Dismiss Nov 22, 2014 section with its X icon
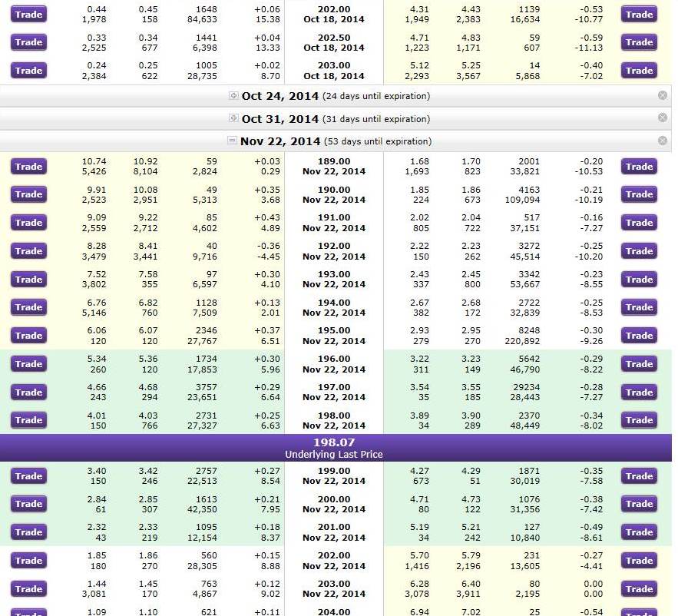 click(663, 141)
